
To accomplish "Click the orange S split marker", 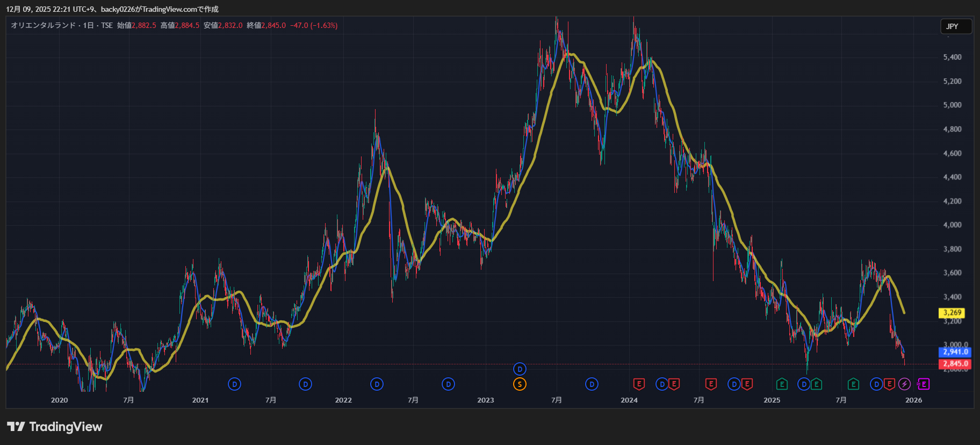I will (520, 384).
